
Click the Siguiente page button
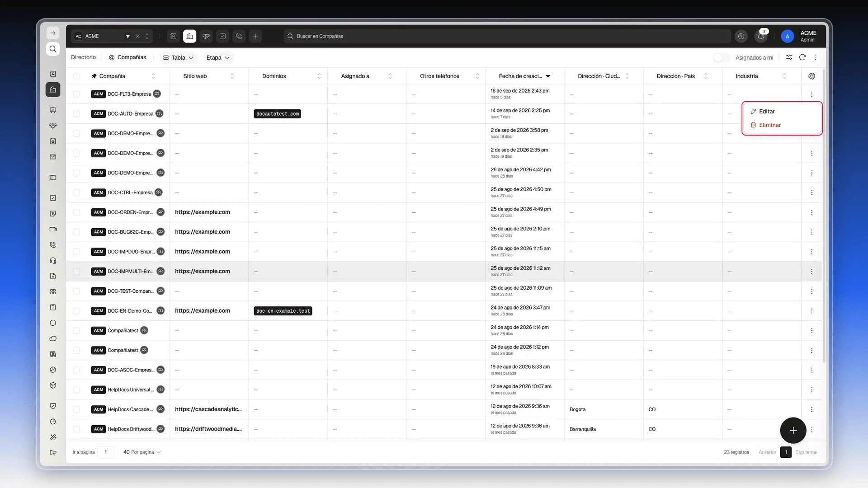(806, 452)
